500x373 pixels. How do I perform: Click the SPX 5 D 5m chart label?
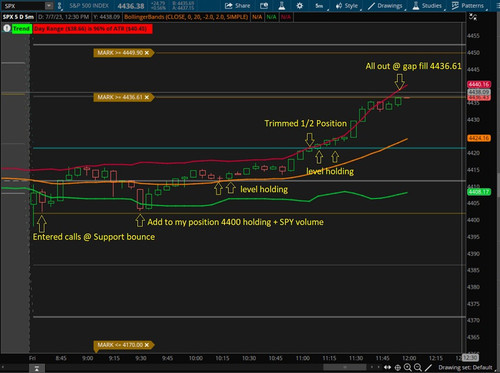click(18, 17)
